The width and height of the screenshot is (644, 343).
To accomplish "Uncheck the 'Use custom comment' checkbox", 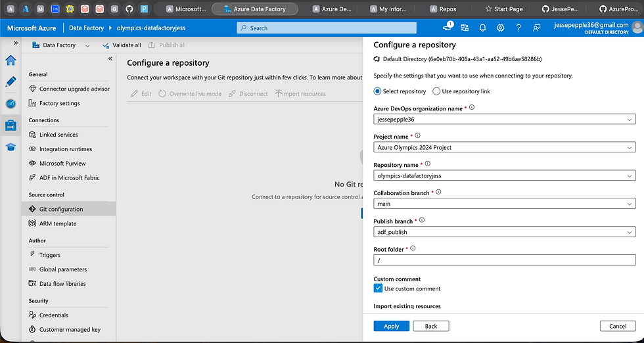I will tap(378, 288).
